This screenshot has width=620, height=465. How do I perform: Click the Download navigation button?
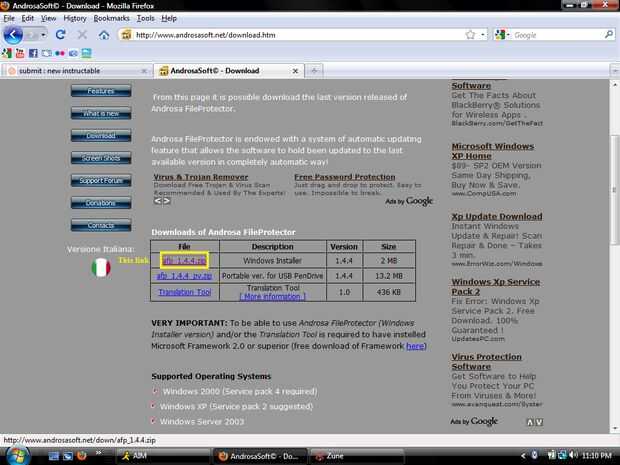101,136
